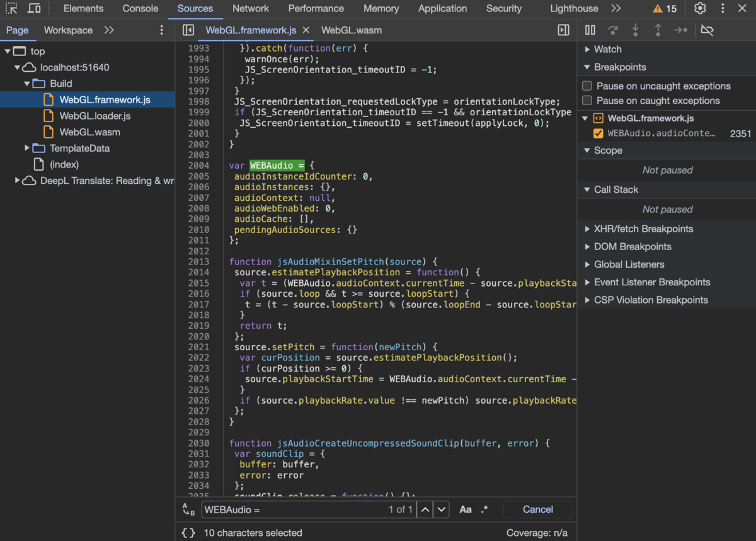Image resolution: width=756 pixels, height=541 pixels.
Task: Deactivate breakpoints icon
Action: tap(707, 30)
